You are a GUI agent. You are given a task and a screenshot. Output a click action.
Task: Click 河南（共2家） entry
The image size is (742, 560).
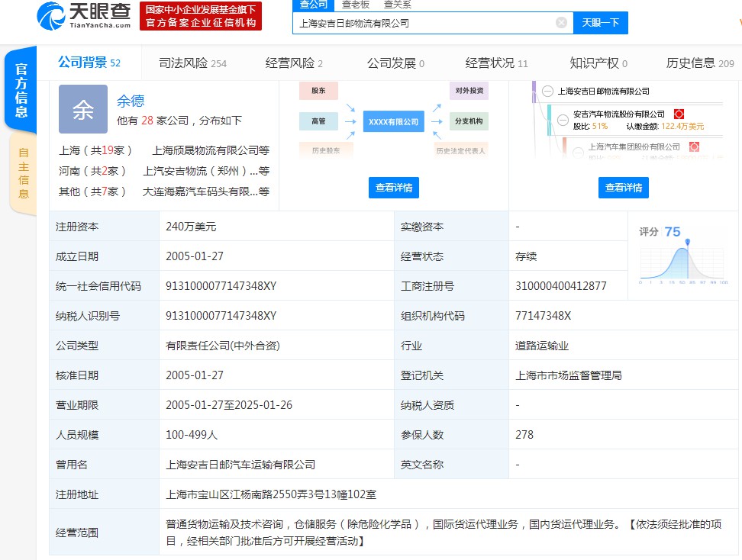92,171
